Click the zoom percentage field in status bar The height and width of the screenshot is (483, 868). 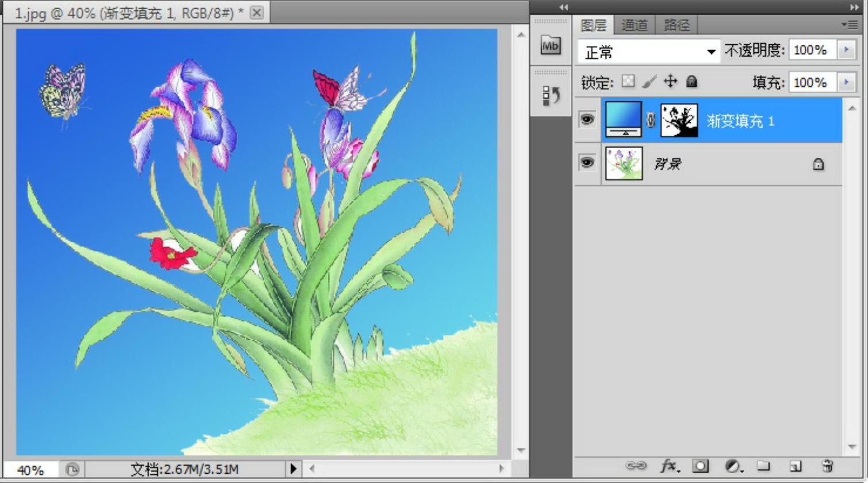coord(30,470)
